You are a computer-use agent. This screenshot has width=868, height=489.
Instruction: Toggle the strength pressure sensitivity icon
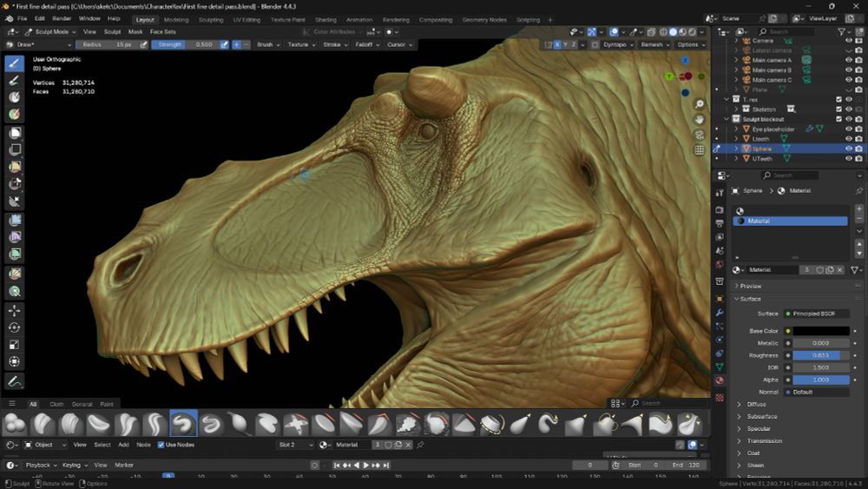pyautogui.click(x=224, y=45)
